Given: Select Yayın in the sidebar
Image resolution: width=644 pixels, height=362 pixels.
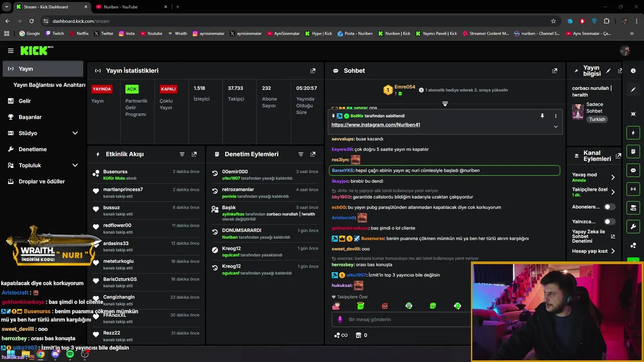Looking at the screenshot, I should 43,69.
